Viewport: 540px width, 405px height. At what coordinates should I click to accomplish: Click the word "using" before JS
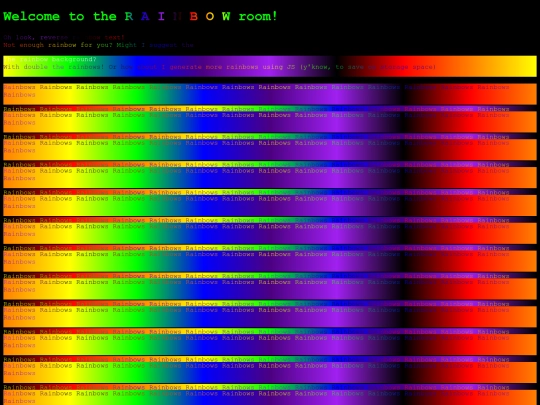pos(272,67)
